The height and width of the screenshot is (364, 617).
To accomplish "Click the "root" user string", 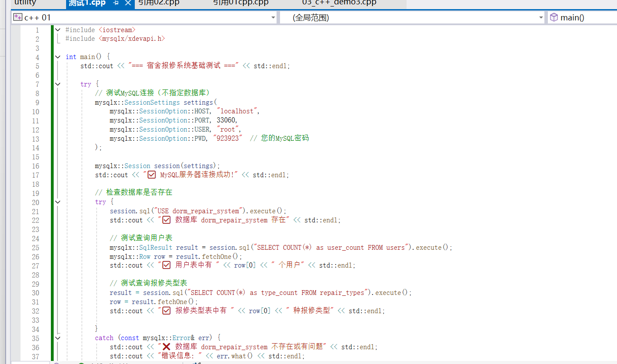I will tap(227, 129).
